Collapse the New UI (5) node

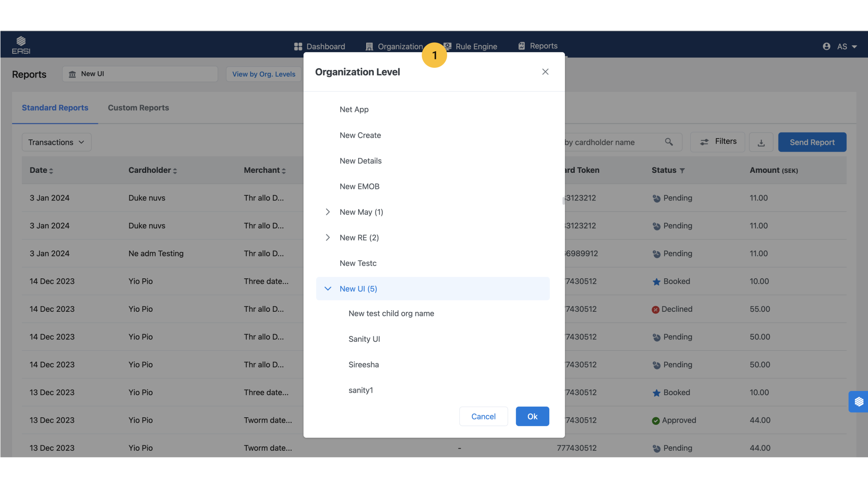click(x=328, y=289)
